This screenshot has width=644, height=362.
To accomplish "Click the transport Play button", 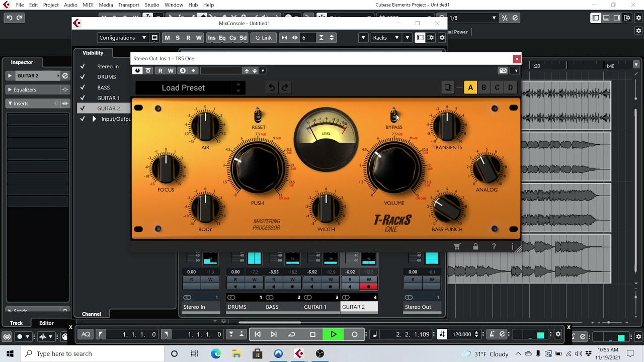I will point(334,334).
